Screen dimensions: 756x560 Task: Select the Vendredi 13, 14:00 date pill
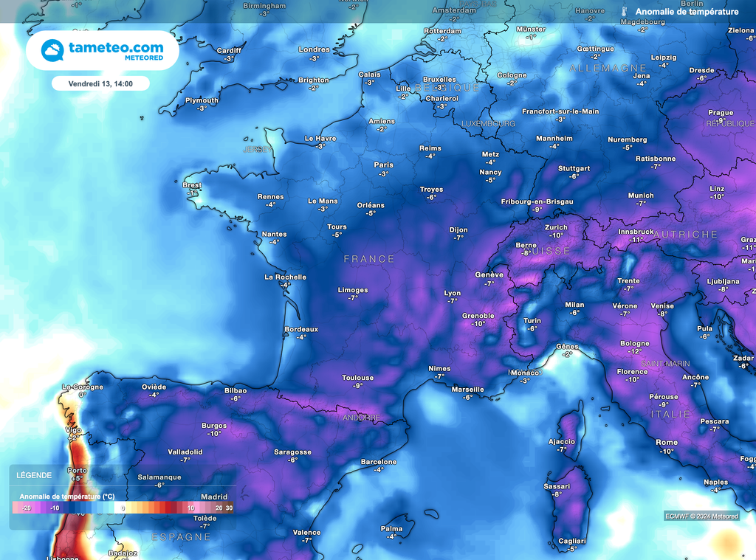(100, 84)
